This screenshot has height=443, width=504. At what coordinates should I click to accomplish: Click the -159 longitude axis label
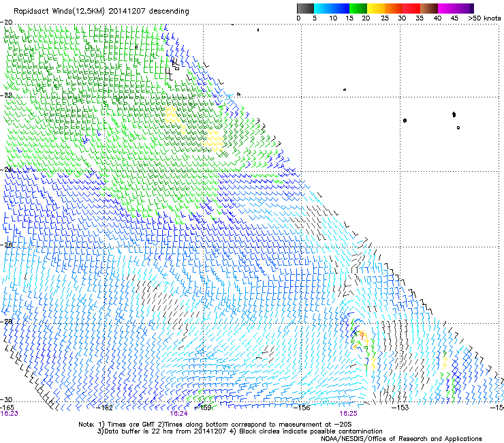(x=204, y=408)
